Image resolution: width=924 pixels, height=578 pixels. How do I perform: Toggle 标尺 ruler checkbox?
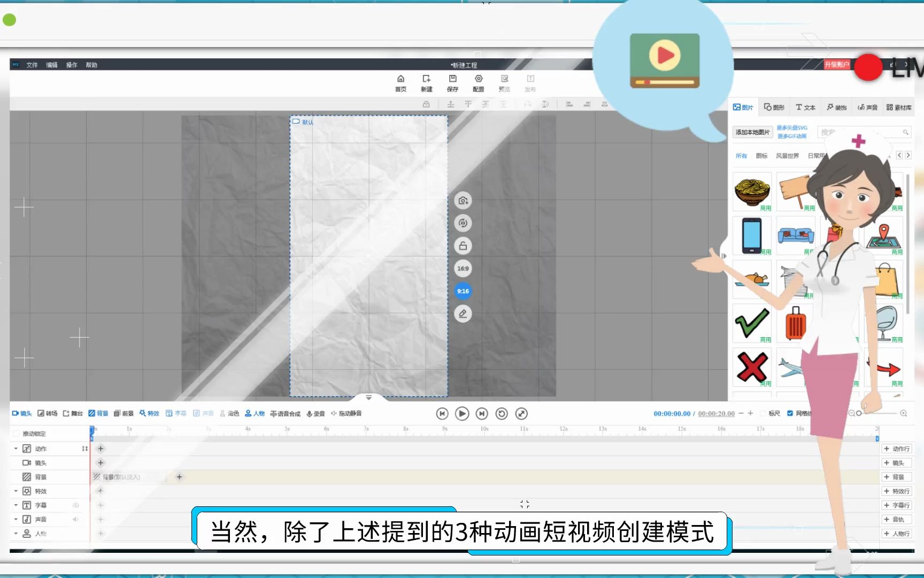(x=763, y=413)
